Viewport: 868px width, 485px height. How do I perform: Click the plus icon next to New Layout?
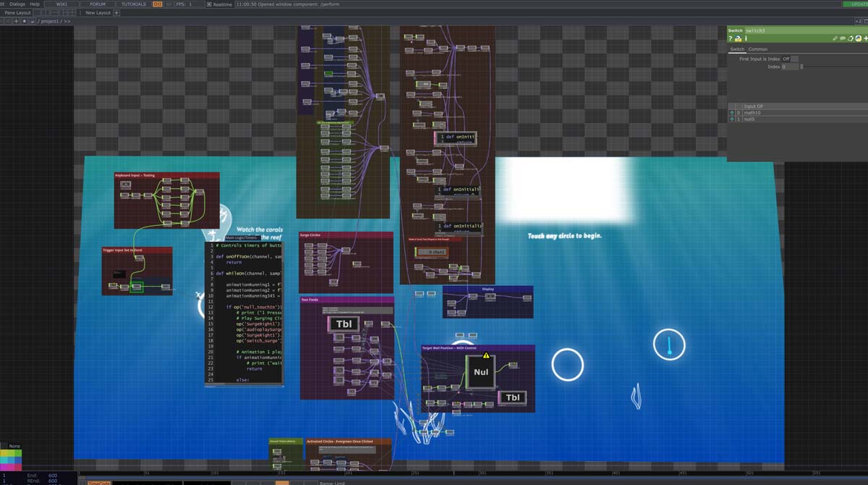(x=116, y=13)
